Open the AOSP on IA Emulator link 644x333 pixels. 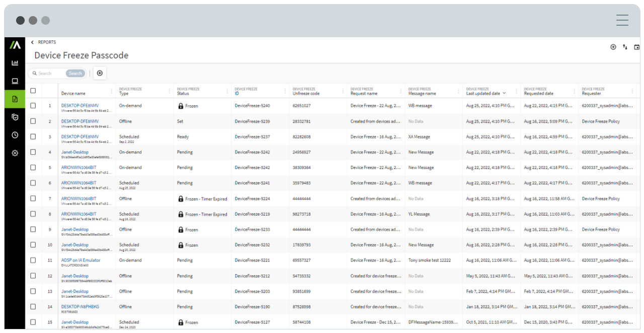coord(81,260)
